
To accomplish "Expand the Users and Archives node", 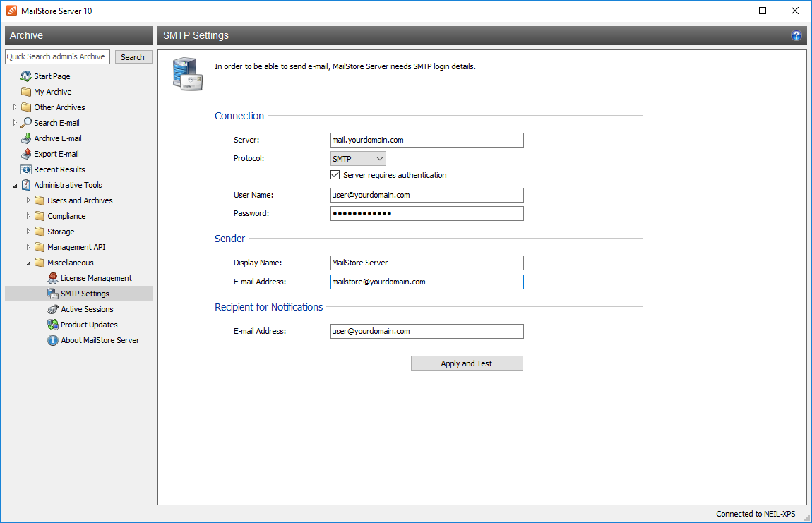I will (x=28, y=200).
